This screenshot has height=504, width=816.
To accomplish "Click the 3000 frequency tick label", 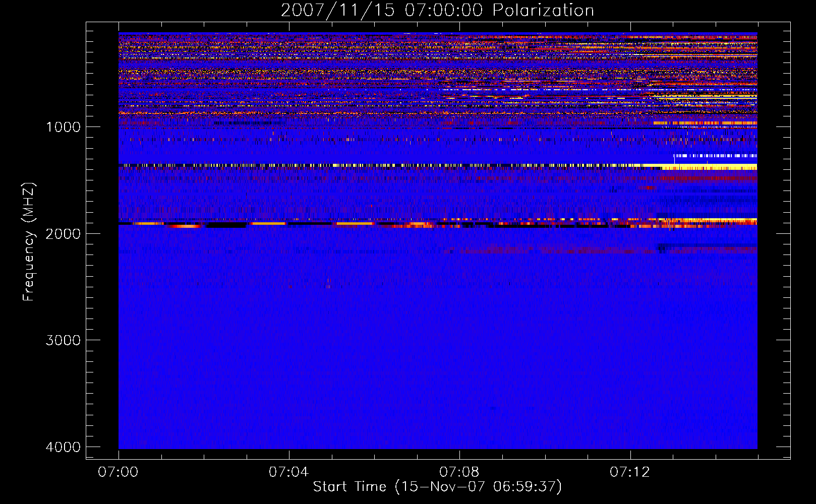I will pos(63,340).
